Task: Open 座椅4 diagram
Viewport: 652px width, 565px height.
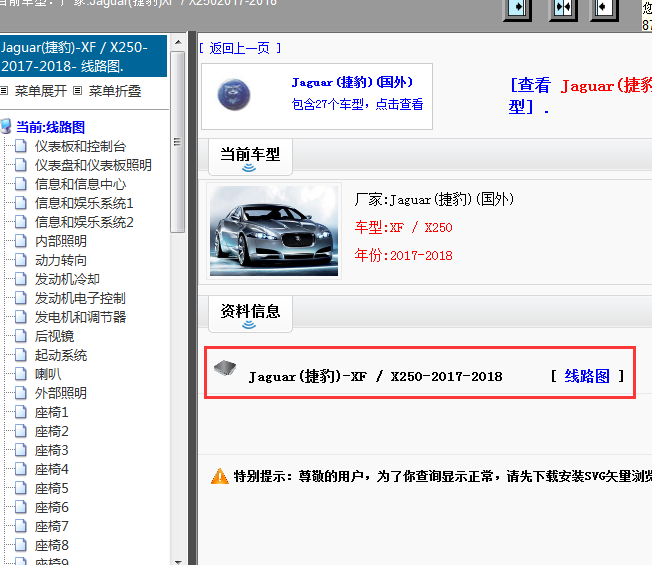Action: [52, 469]
